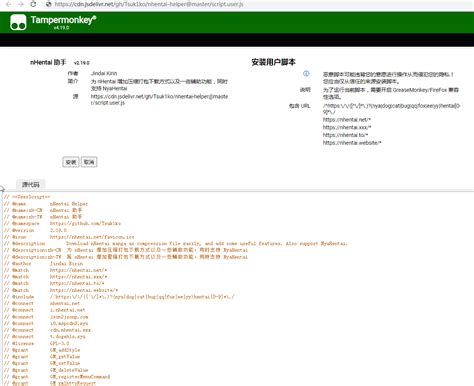
Task: Click the GM_registerMenuCommand grant line
Action: pos(57,377)
